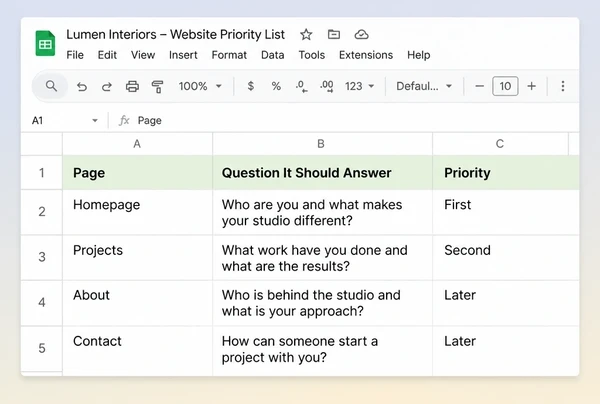This screenshot has width=600, height=404.
Task: Open the Tools menu
Action: 311,55
